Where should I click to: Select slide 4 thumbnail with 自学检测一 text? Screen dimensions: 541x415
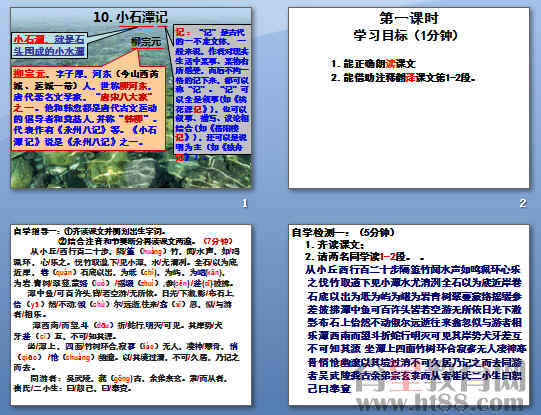(x=409, y=315)
